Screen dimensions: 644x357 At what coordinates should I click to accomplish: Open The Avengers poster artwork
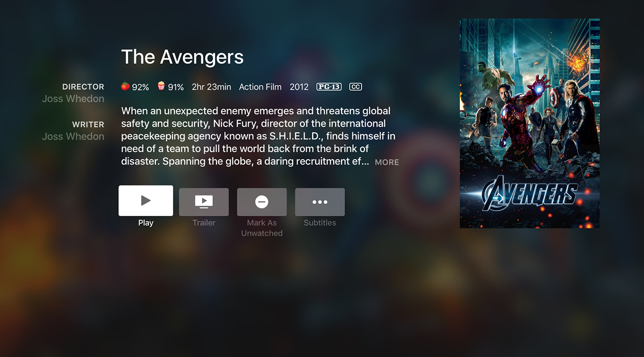(530, 124)
